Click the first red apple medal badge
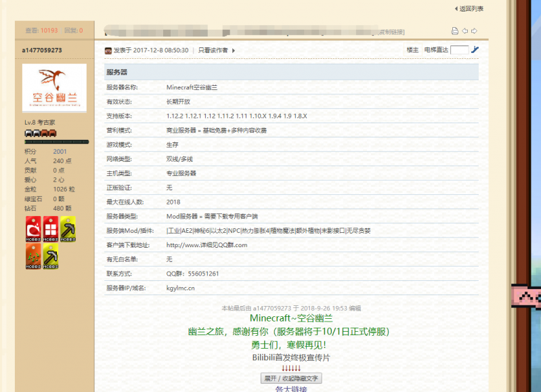Screen dimensions: 541x392 tap(33, 230)
